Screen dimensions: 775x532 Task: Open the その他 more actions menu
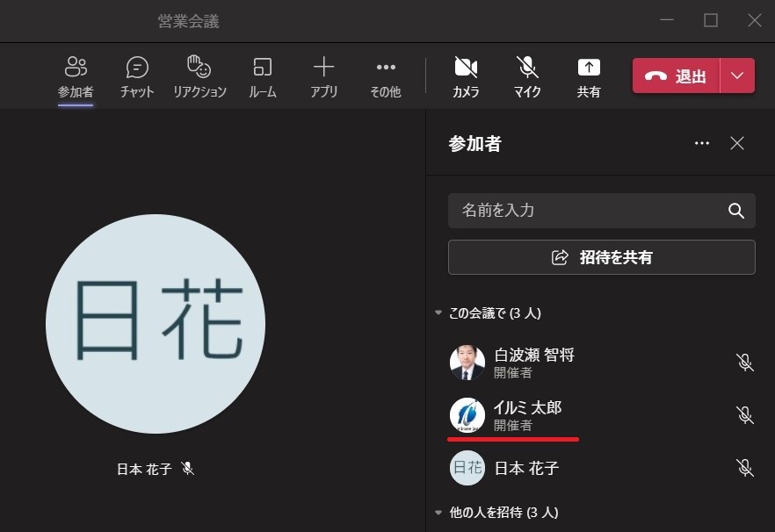pyautogui.click(x=386, y=77)
